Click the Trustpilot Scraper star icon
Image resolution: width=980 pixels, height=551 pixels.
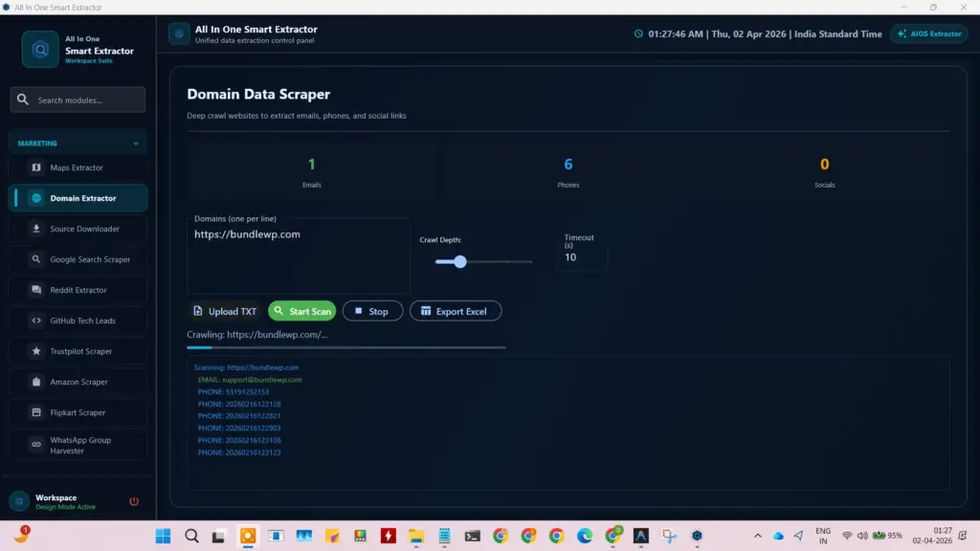(x=36, y=351)
